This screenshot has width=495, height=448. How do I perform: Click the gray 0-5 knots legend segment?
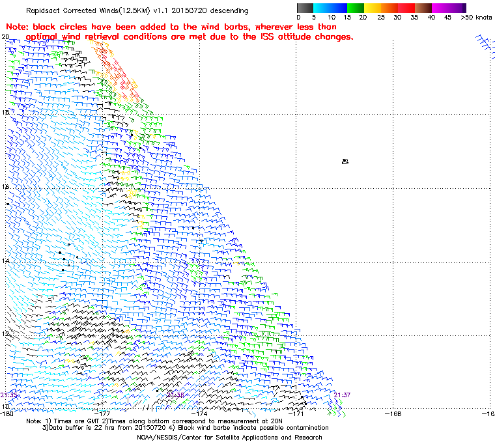coord(305,8)
